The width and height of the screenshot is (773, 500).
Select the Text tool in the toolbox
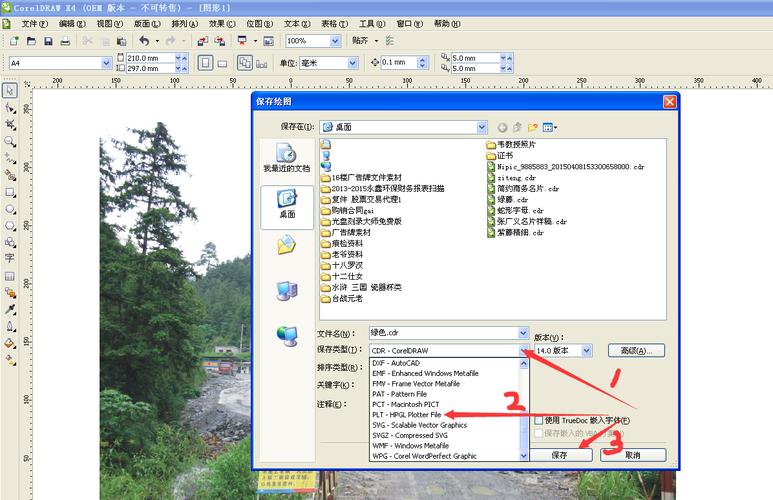pos(10,258)
